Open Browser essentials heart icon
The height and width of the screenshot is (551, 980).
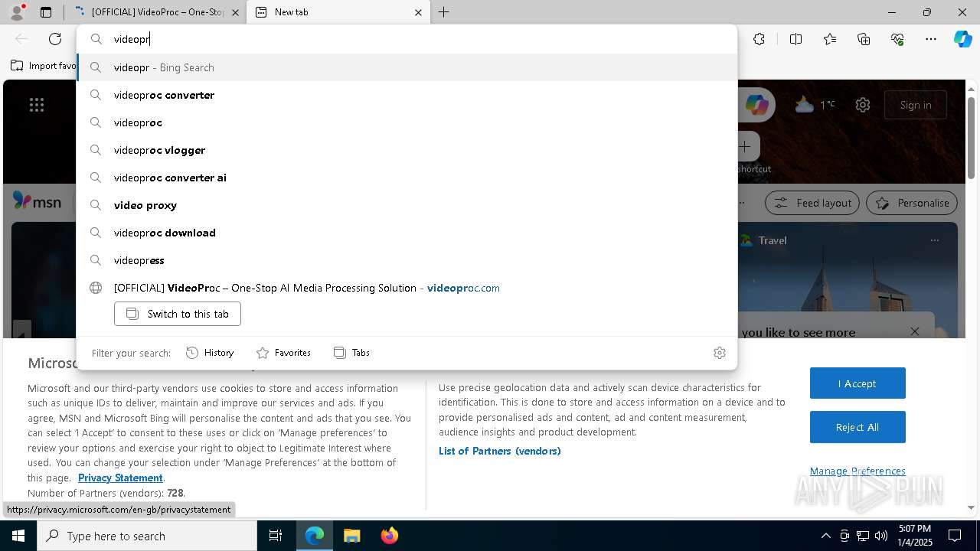tap(897, 39)
